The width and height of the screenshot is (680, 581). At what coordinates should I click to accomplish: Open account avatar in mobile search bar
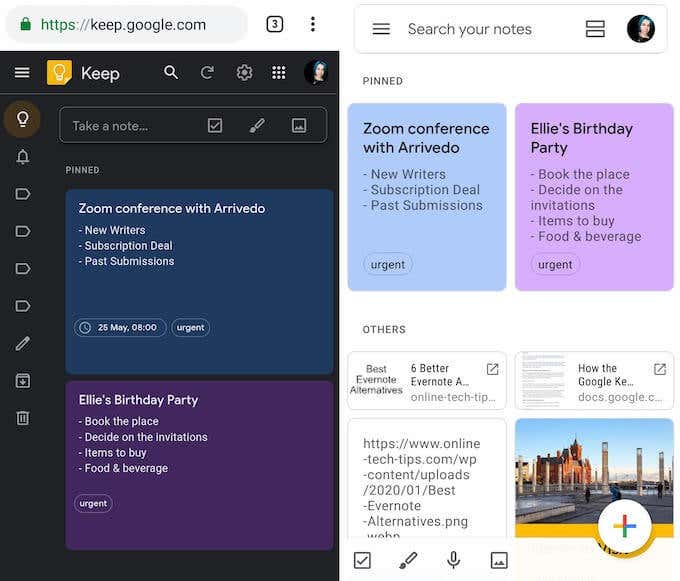click(641, 29)
